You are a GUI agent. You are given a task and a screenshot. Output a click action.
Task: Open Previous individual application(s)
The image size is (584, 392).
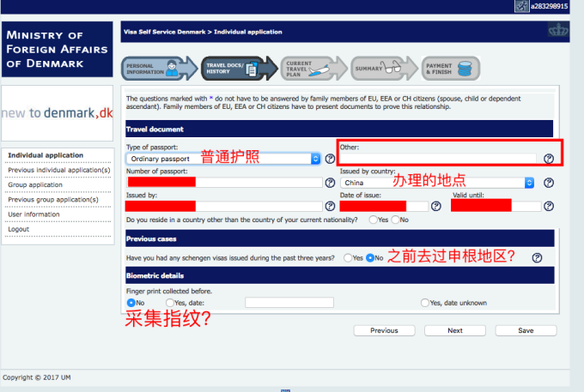coord(59,170)
